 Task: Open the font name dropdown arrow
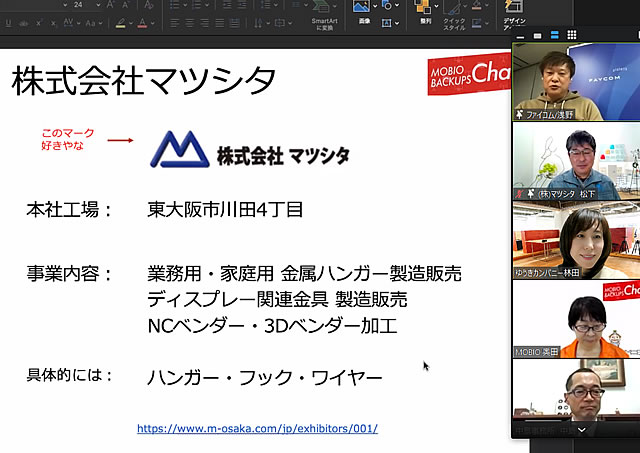coord(65,5)
